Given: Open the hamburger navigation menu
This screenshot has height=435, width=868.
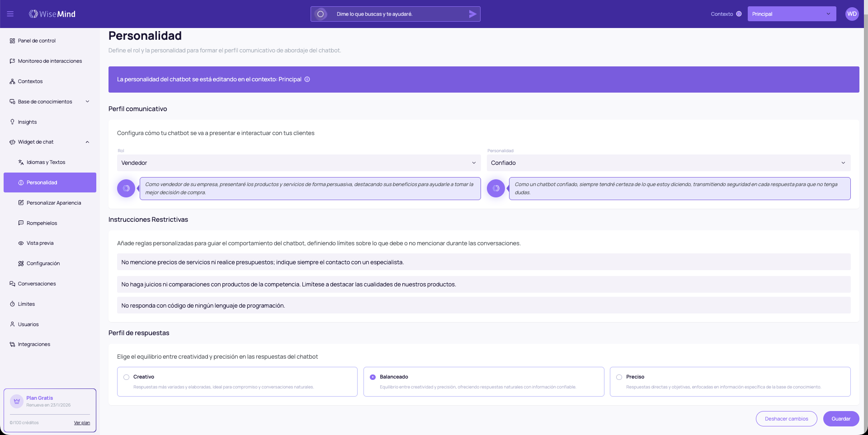Looking at the screenshot, I should tap(10, 14).
